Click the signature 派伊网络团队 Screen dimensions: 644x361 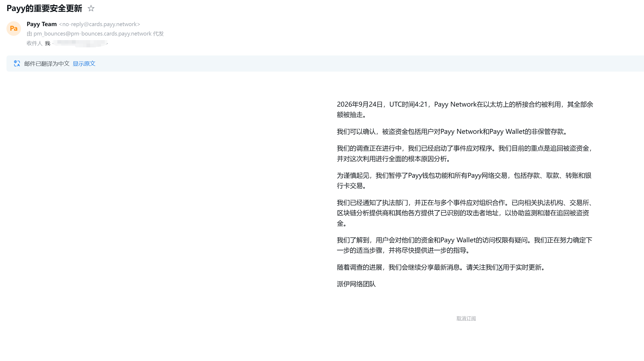pyautogui.click(x=356, y=284)
